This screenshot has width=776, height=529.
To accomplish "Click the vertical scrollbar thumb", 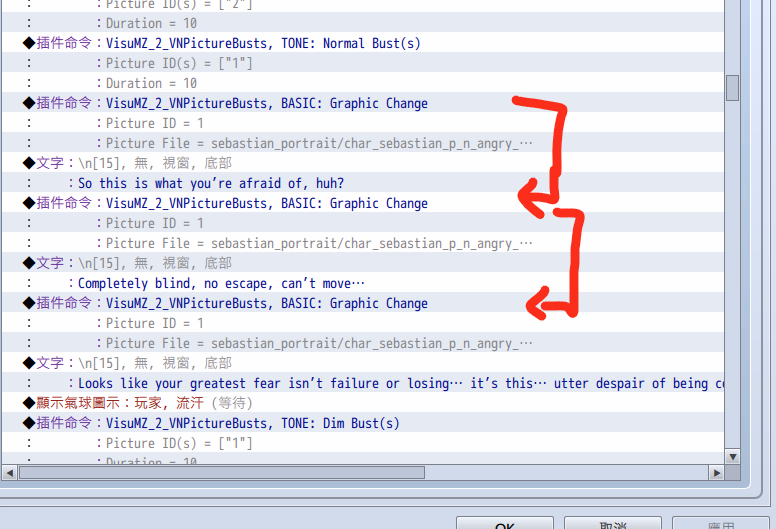I will (x=732, y=87).
